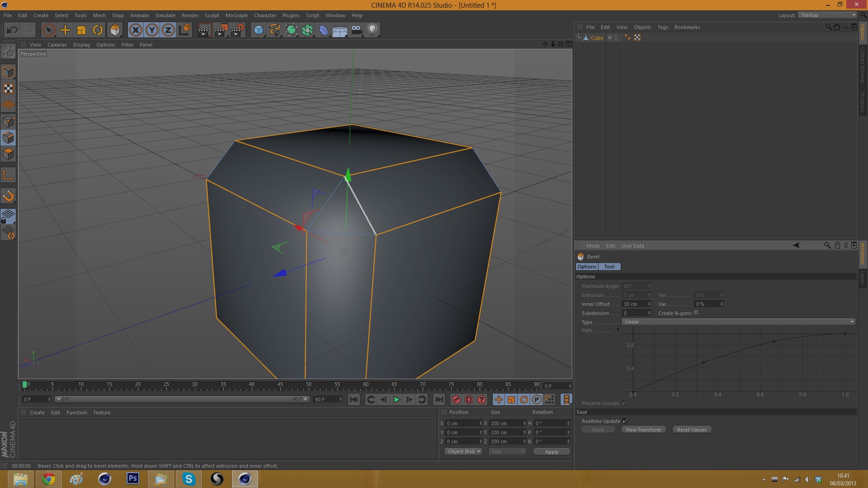The image size is (868, 488).
Task: Open the Object (Rel) dropdown
Action: [x=463, y=451]
